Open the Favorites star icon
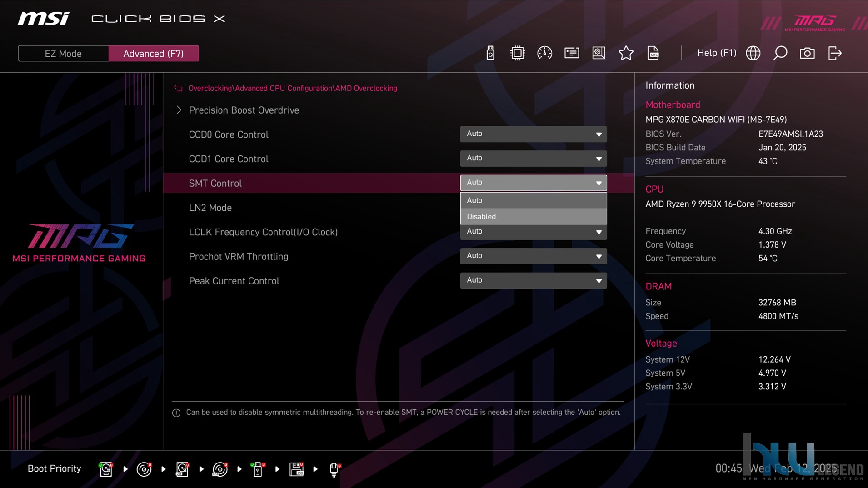868x488 pixels. 626,53
